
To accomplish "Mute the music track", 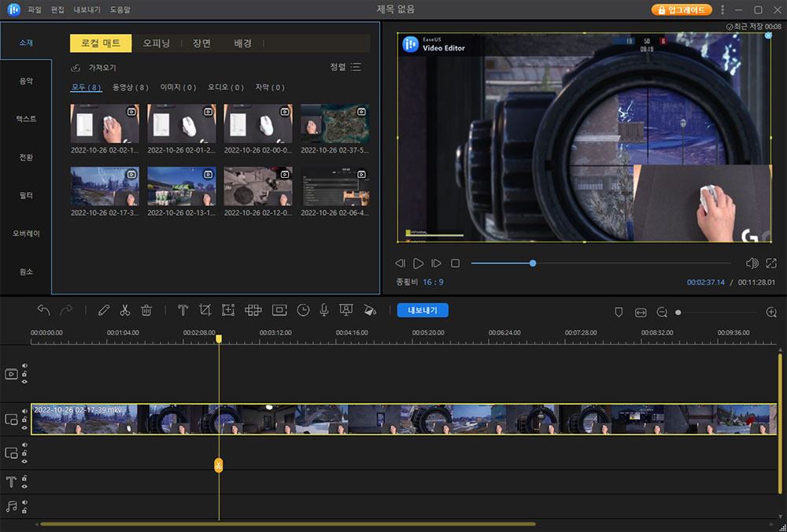I will tap(24, 502).
